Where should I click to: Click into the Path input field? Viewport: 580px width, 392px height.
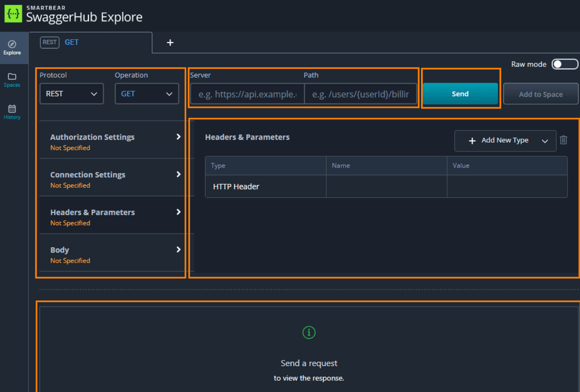360,94
